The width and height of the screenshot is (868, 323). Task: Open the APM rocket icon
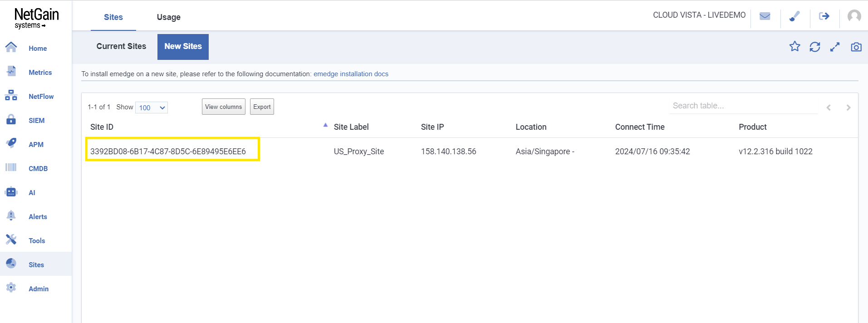(11, 143)
